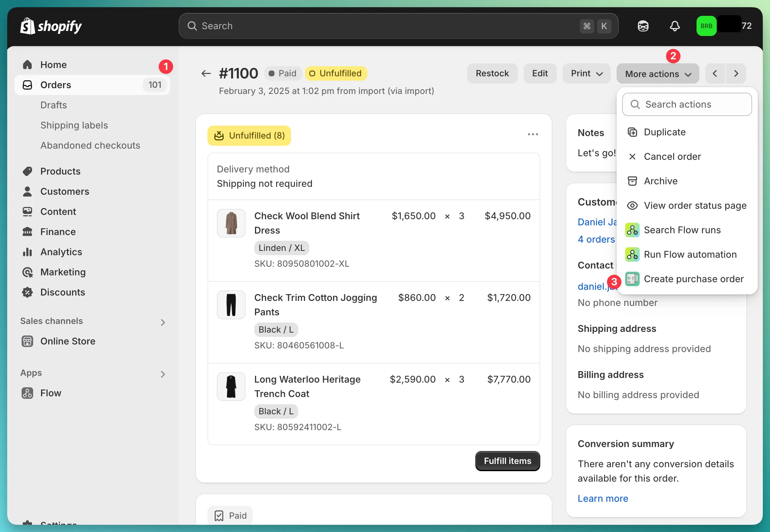Click the Linden / XL variant tag
Image resolution: width=770 pixels, height=532 pixels.
click(282, 248)
